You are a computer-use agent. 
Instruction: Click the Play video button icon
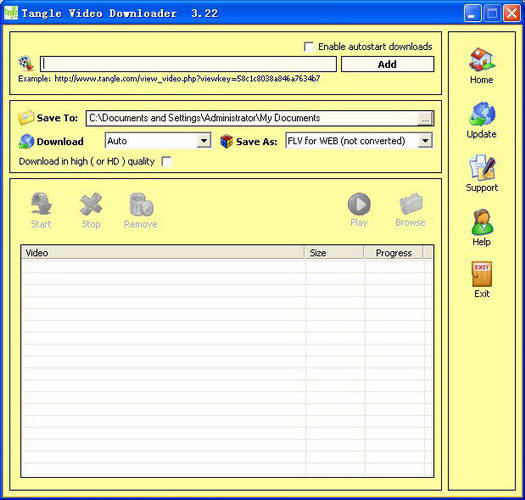359,204
